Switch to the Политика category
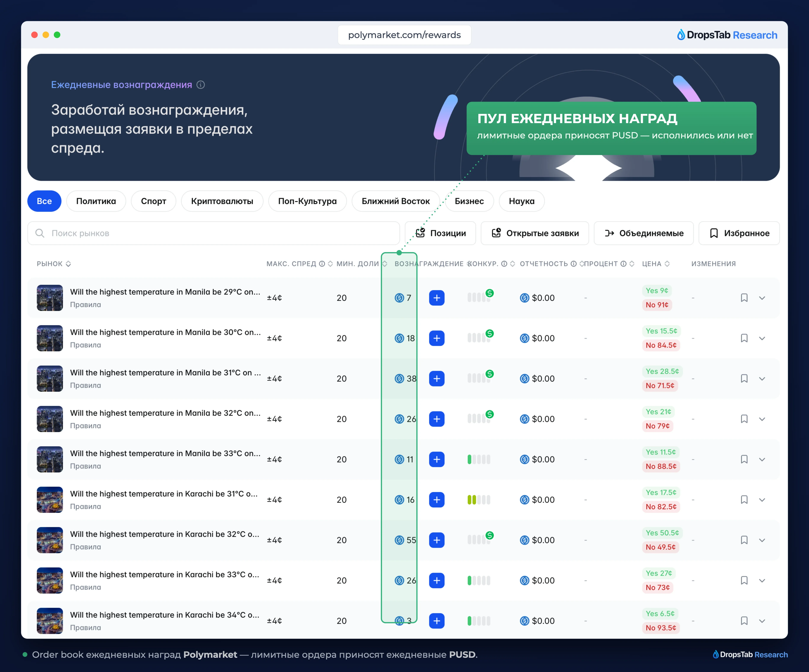The width and height of the screenshot is (809, 672). point(96,201)
